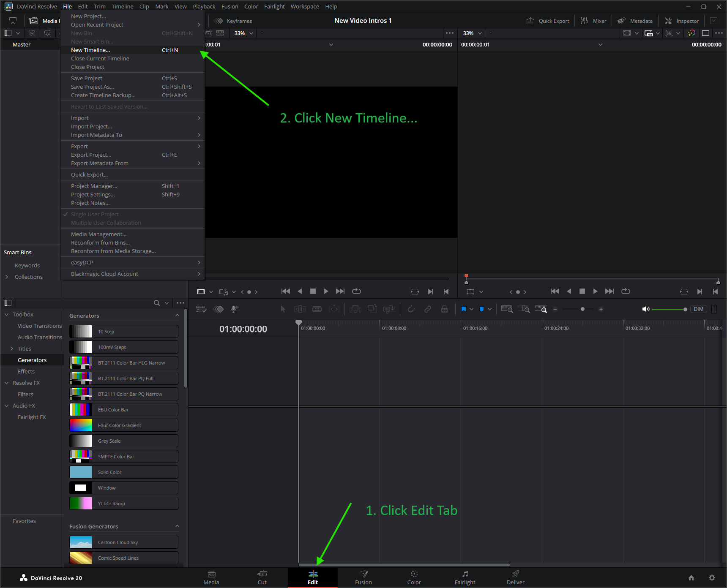727x588 pixels.
Task: Open the Workspace menu
Action: pyautogui.click(x=305, y=6)
